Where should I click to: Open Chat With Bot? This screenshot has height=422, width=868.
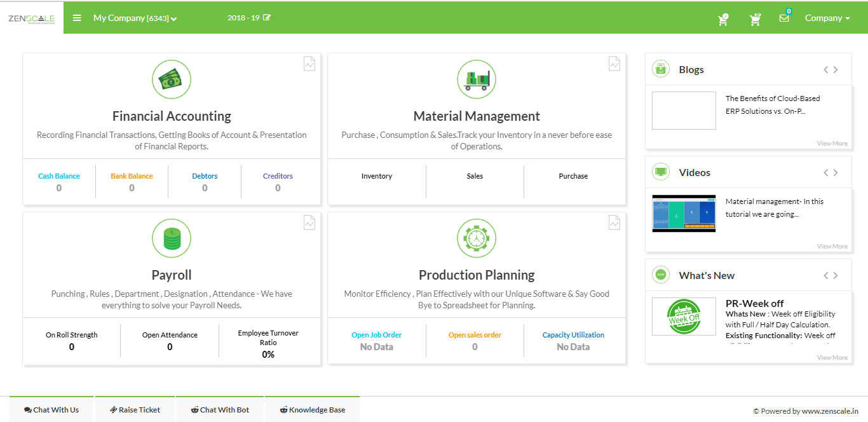(x=220, y=410)
